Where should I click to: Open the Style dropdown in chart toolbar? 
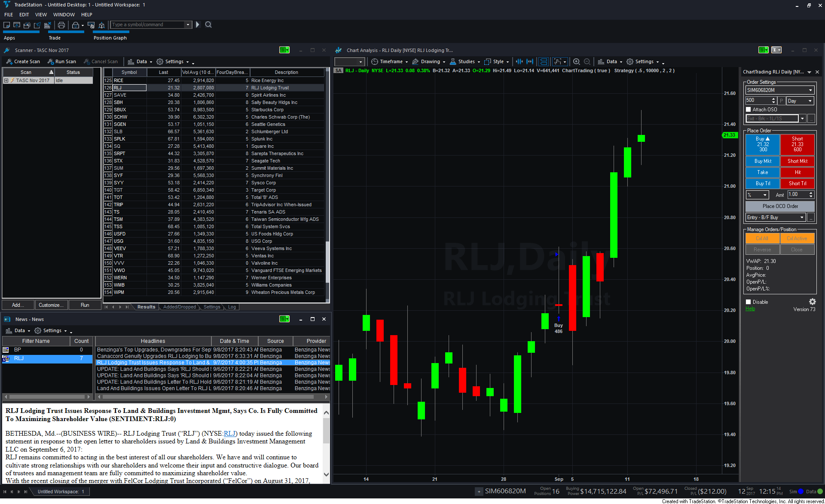click(x=496, y=61)
